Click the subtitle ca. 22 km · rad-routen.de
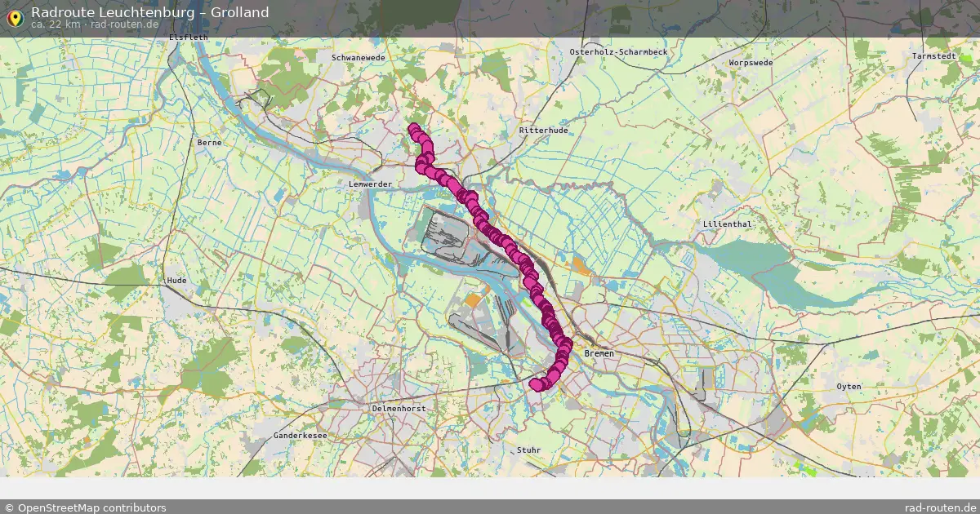This screenshot has width=980, height=514. tap(95, 24)
